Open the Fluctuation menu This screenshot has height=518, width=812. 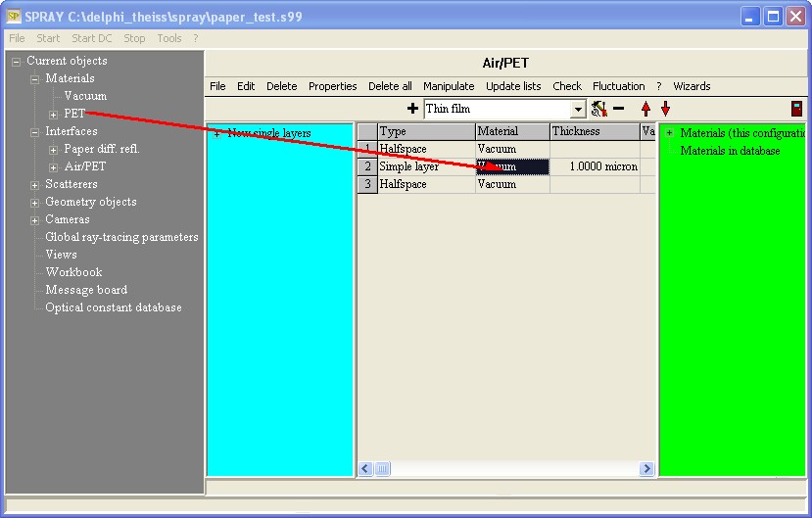[x=618, y=86]
